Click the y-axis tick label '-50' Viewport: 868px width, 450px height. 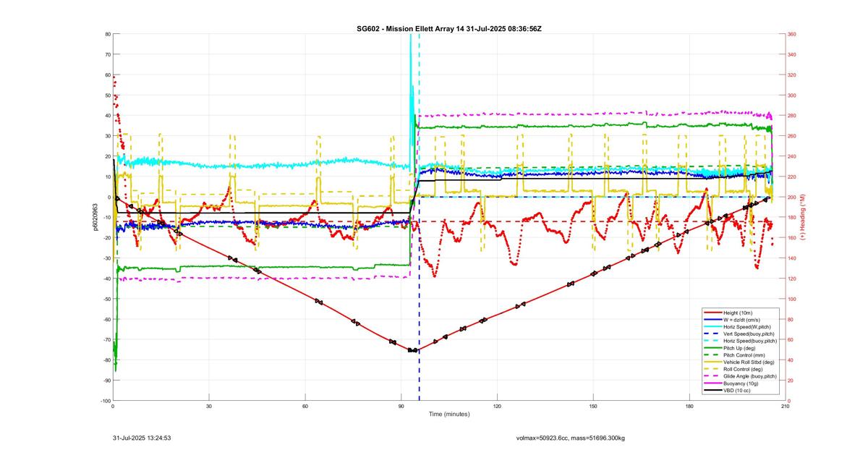click(106, 299)
